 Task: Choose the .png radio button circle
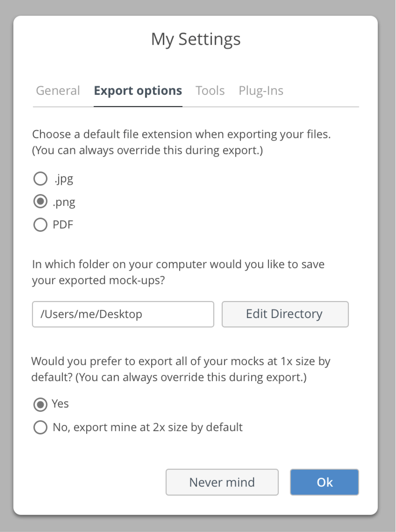point(40,201)
